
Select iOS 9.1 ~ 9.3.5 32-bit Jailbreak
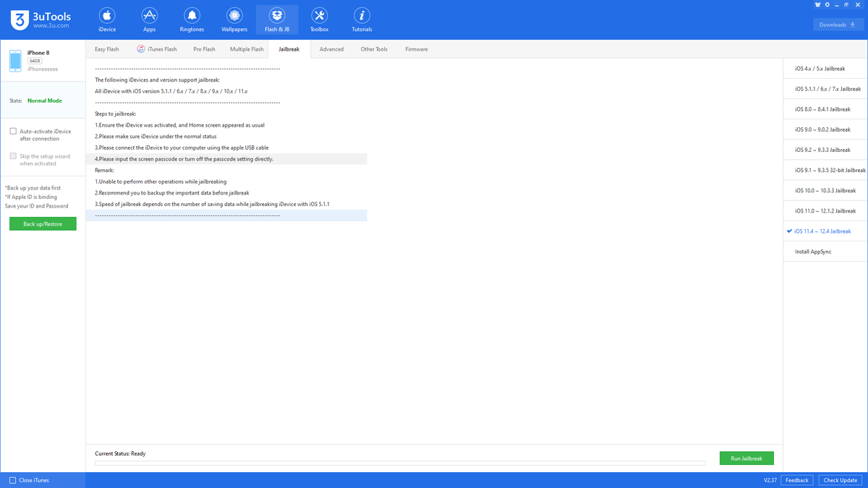[x=826, y=170]
